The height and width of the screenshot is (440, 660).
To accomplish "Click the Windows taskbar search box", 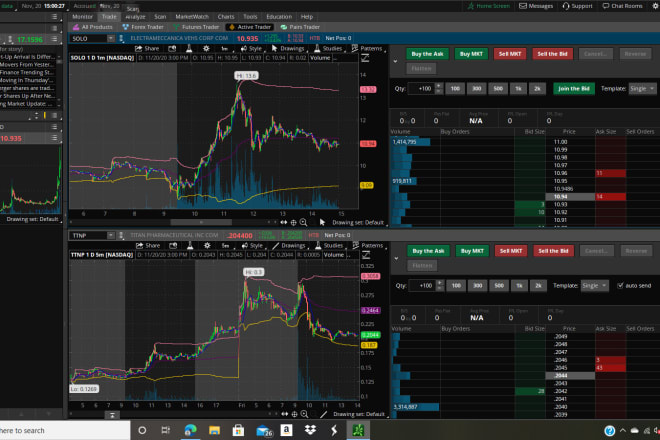I will (65, 430).
